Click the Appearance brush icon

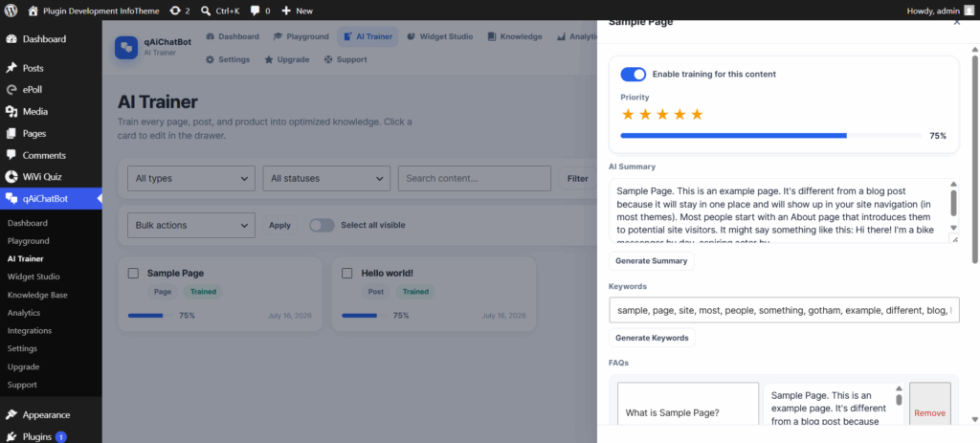pyautogui.click(x=11, y=415)
